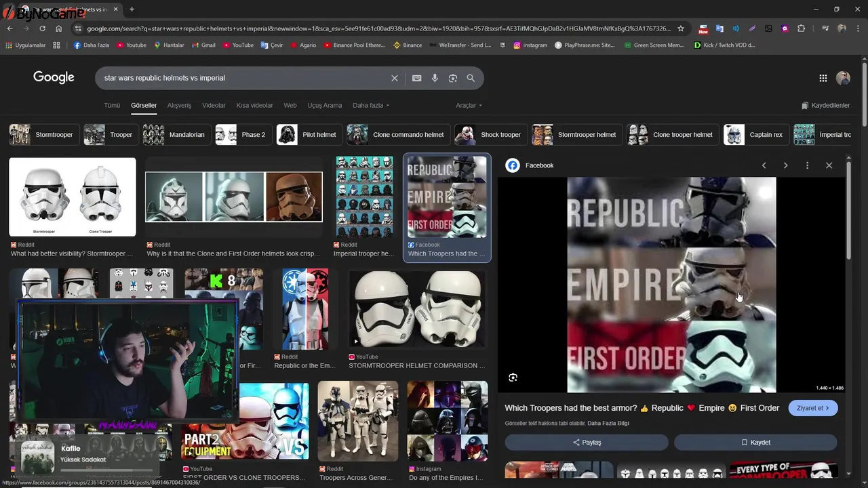Open more options in preview panel
Viewport: 868px width, 488px height.
click(x=807, y=165)
